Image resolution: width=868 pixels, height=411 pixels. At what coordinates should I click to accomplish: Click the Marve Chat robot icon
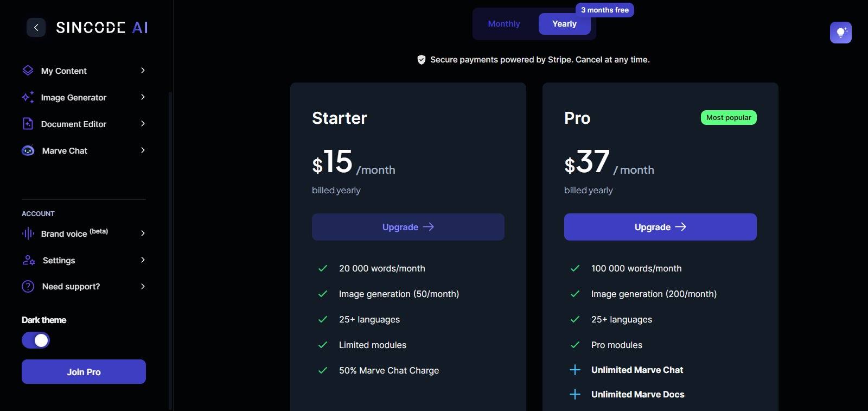28,150
